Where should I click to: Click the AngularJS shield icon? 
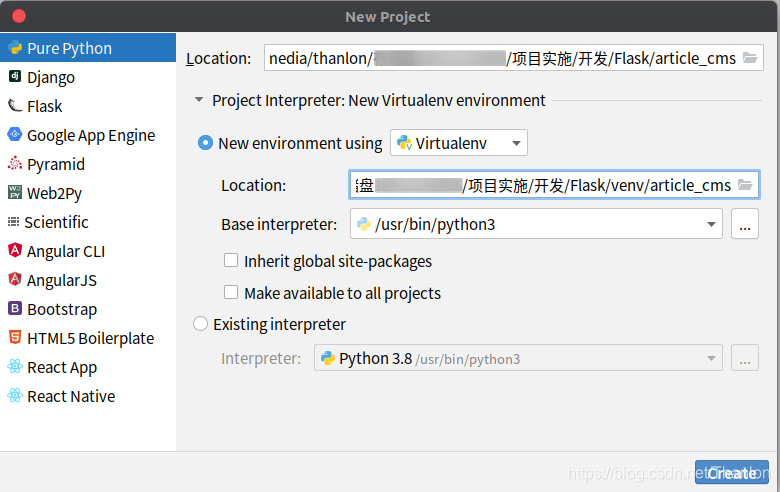click(x=15, y=279)
